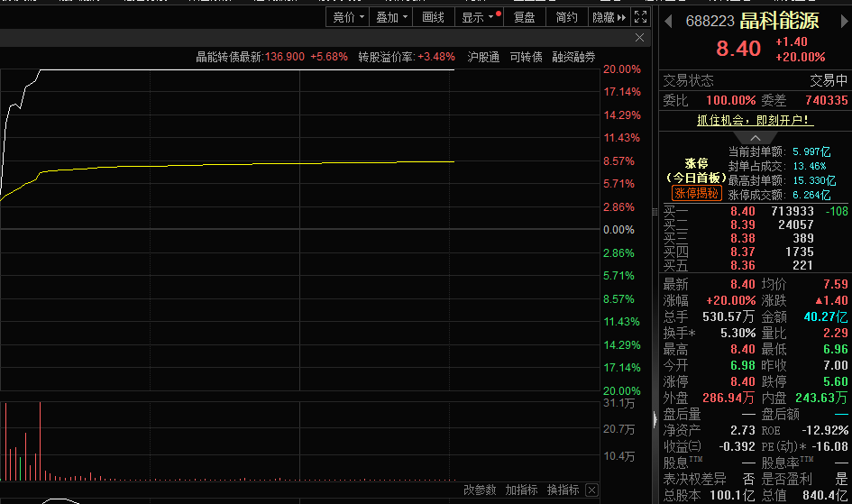Open 改参数 to edit indicator parameters
This screenshot has width=852, height=504.
tap(480, 490)
